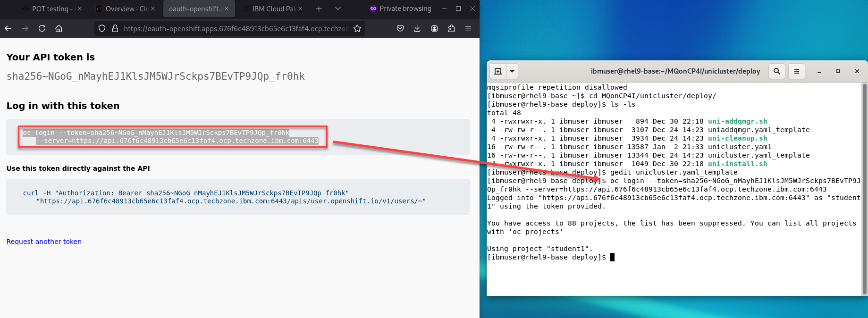Show tracking protection shield info
This screenshot has height=318, width=868.
point(102,28)
